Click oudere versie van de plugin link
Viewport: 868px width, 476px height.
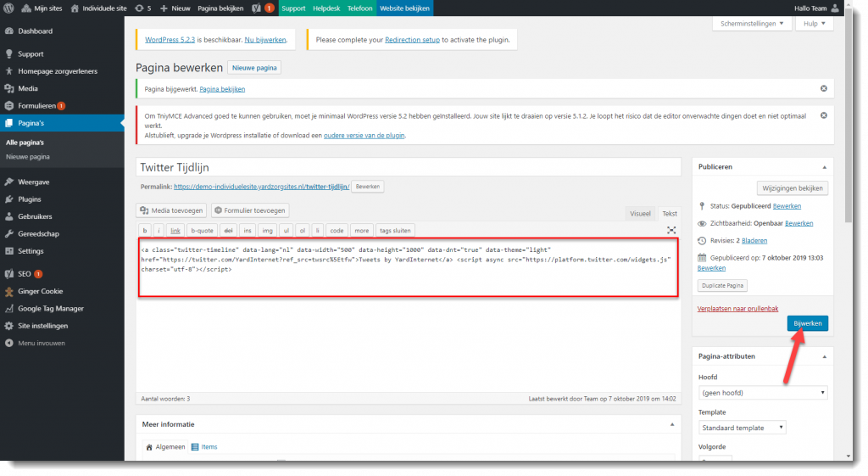coord(364,135)
